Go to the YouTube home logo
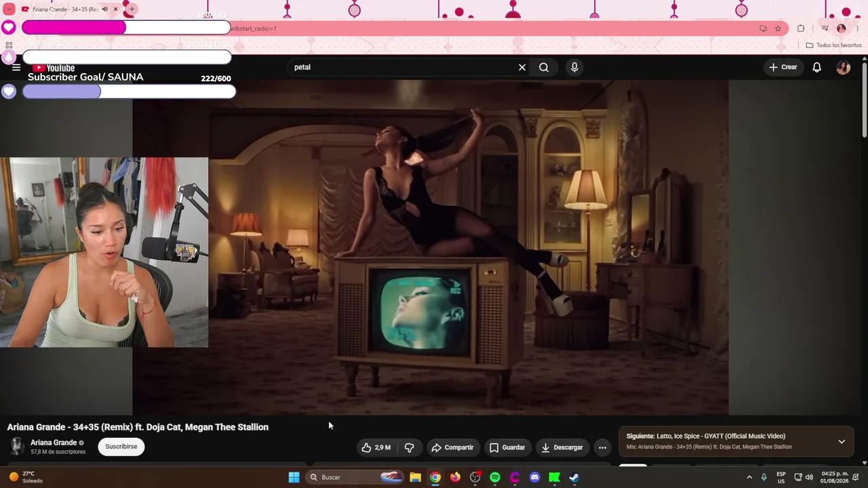868x488 pixels. click(x=54, y=68)
